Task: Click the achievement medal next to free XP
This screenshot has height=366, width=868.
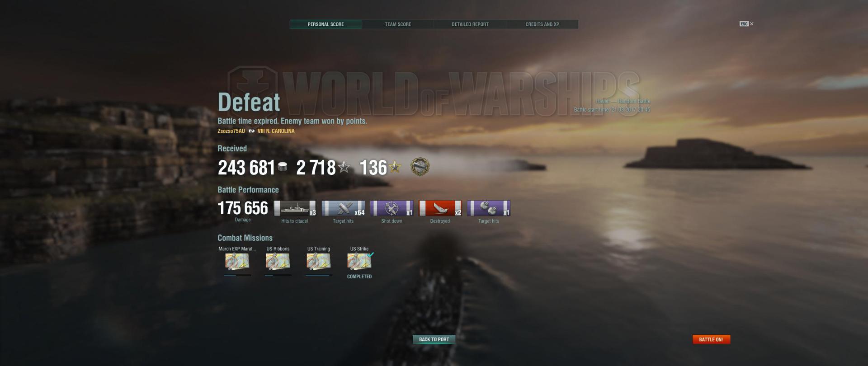Action: pos(420,167)
